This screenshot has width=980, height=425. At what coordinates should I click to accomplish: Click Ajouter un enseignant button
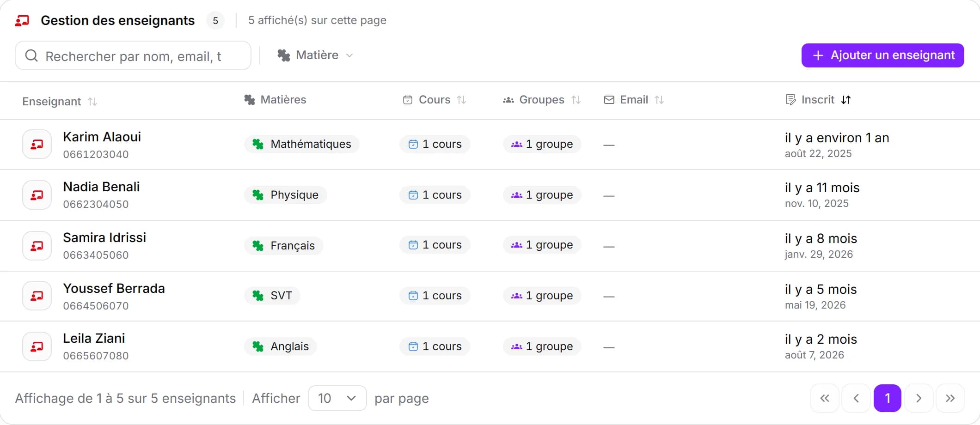[883, 55]
